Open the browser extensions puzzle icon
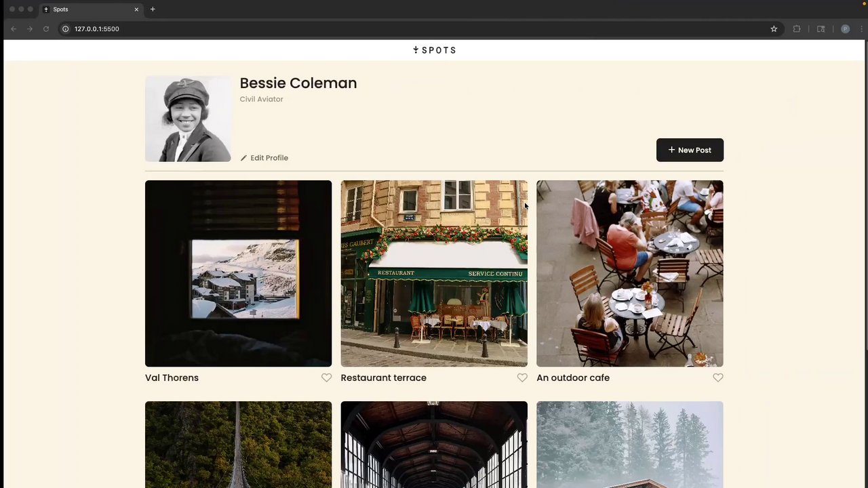The height and width of the screenshot is (488, 868). point(797,29)
